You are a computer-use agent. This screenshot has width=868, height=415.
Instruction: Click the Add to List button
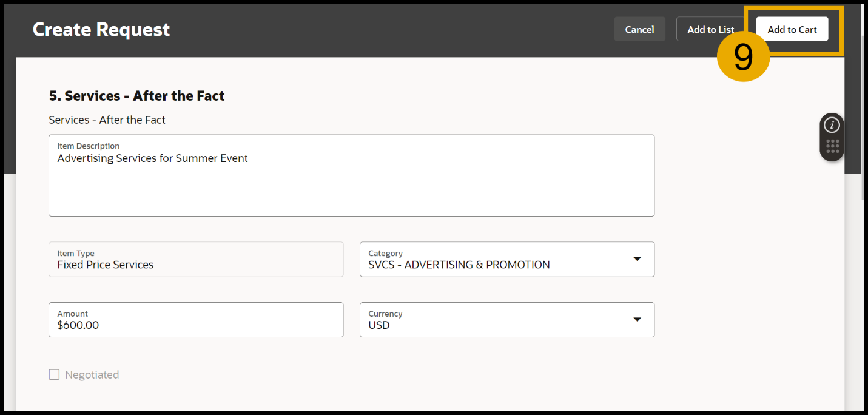710,29
